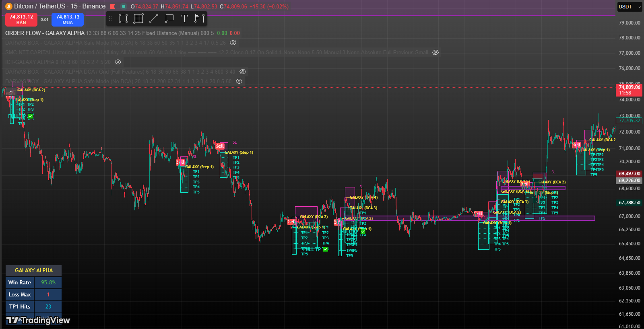Image resolution: width=644 pixels, height=329 pixels.
Task: Select the table grid drawing tool
Action: (138, 19)
